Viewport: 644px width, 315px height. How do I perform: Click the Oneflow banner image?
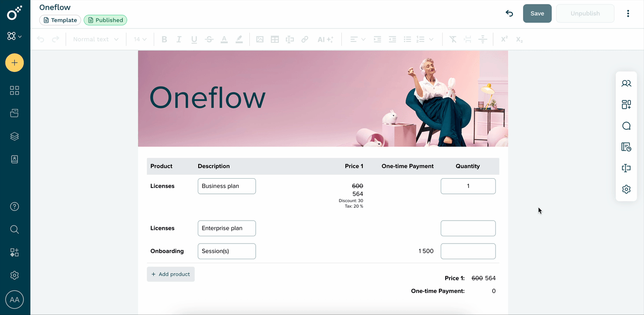tap(323, 99)
